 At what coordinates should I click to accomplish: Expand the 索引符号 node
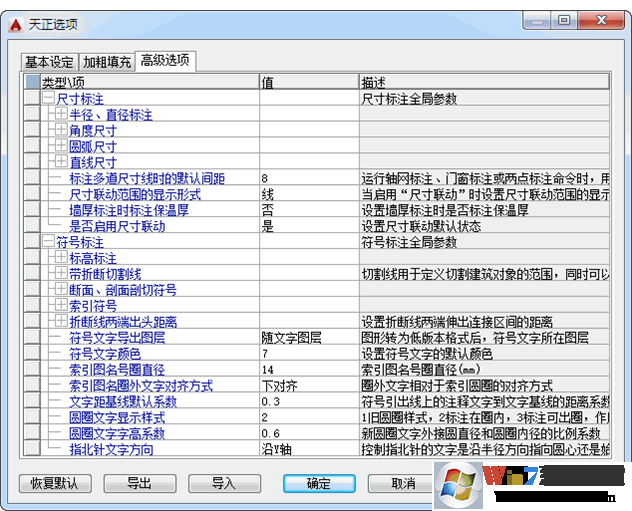[61, 305]
